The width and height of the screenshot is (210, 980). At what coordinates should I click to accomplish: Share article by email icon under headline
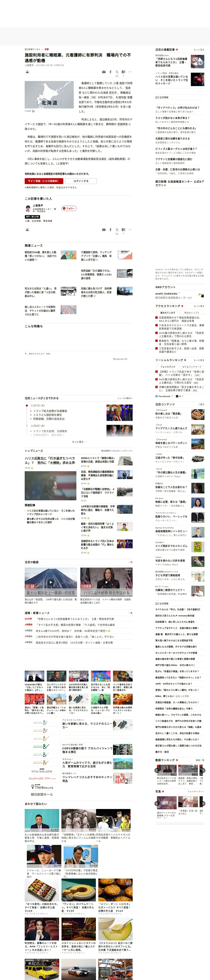[x=104, y=72]
